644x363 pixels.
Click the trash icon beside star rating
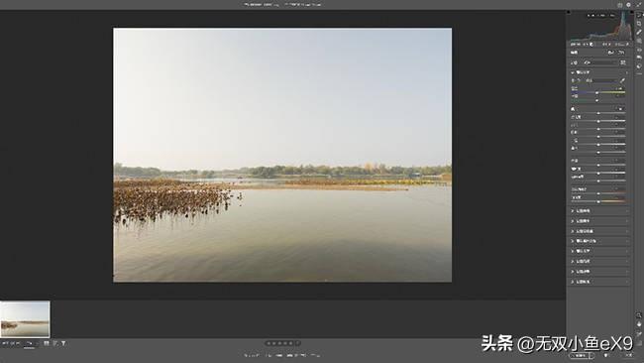tap(298, 343)
